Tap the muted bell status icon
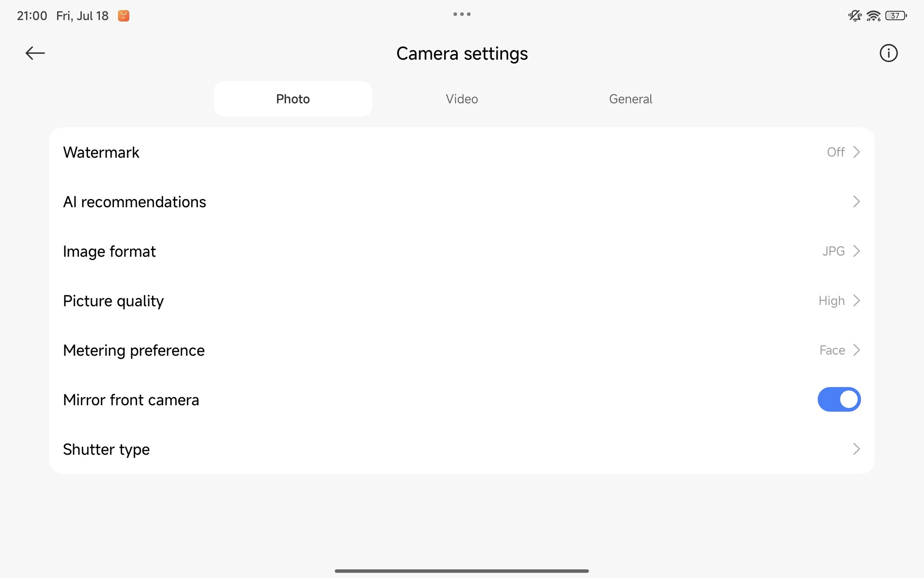This screenshot has width=924, height=578. [855, 16]
